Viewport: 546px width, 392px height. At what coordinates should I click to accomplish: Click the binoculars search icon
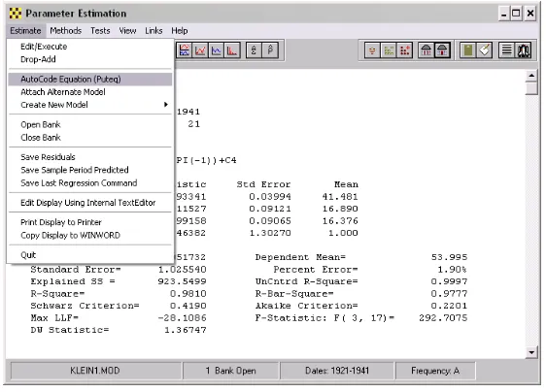(523, 50)
